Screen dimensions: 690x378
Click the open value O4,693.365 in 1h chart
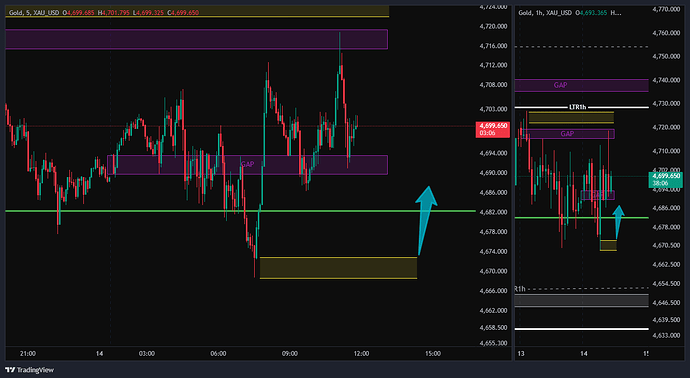tap(592, 13)
